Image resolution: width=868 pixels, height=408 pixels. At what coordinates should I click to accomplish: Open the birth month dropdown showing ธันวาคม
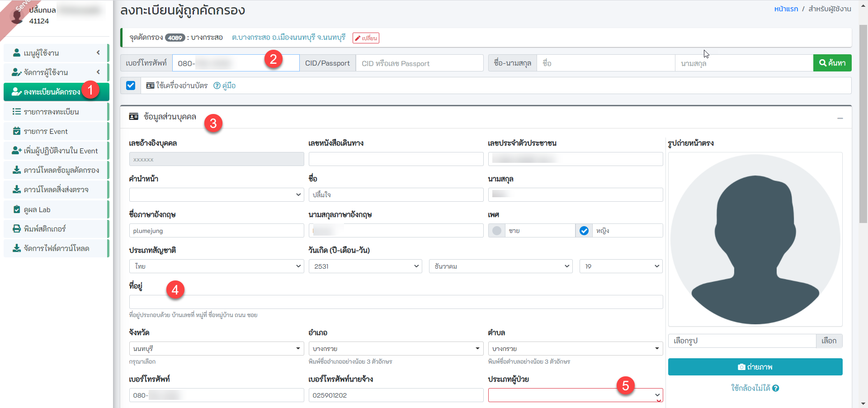(500, 266)
